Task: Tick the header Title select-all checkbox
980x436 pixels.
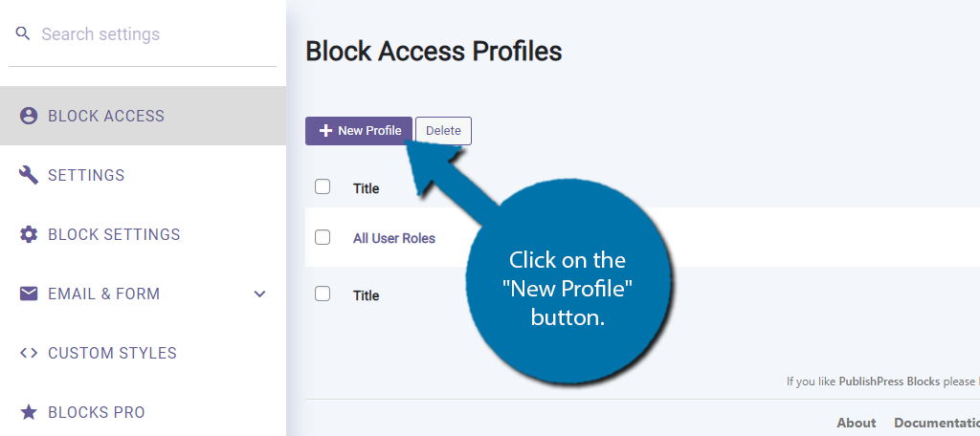Action: [323, 186]
